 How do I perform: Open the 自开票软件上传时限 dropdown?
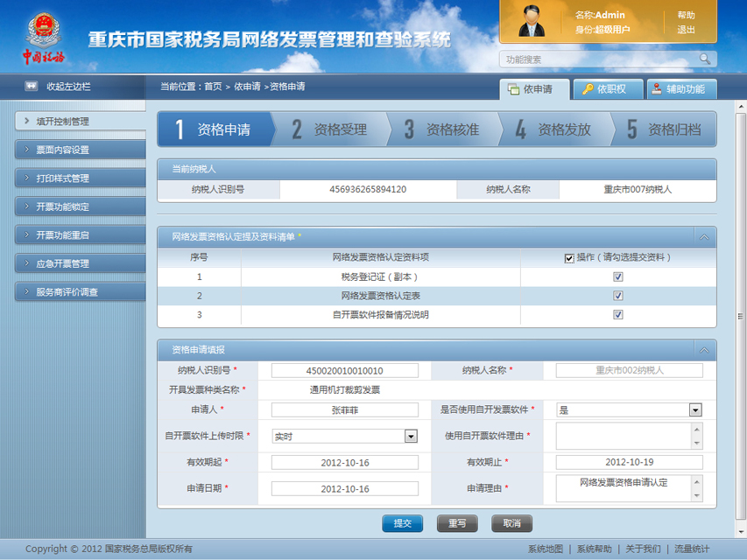click(x=411, y=437)
